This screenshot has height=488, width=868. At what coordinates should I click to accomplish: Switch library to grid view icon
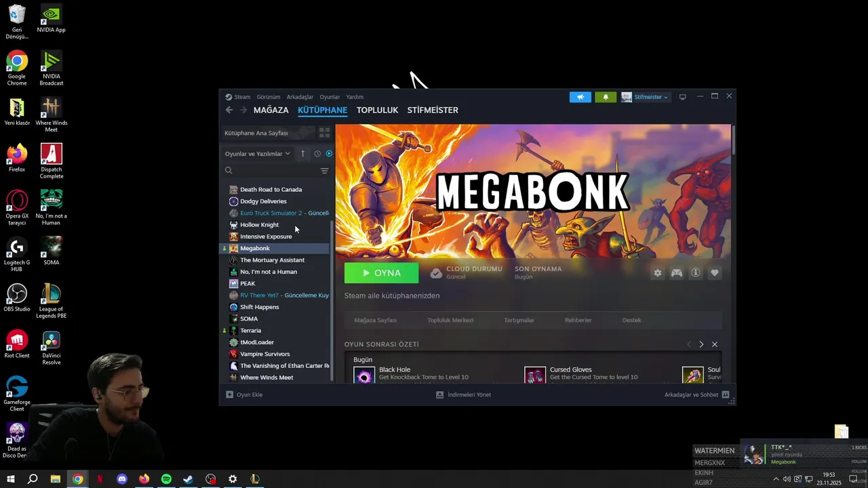325,133
